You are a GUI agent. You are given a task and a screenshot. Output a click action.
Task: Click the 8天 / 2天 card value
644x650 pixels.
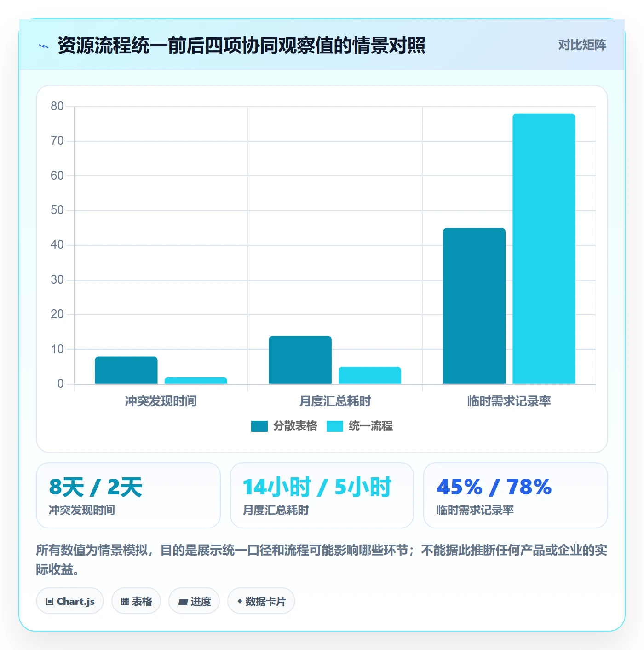click(x=96, y=487)
